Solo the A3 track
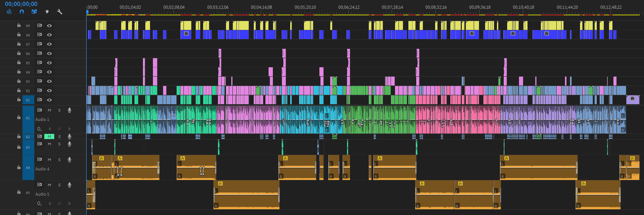The width and height of the screenshot is (644, 215). 59,144
